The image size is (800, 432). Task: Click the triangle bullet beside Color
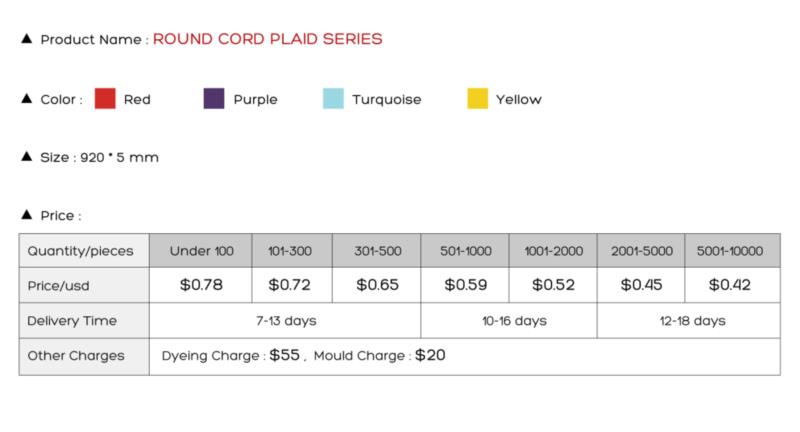pos(27,98)
